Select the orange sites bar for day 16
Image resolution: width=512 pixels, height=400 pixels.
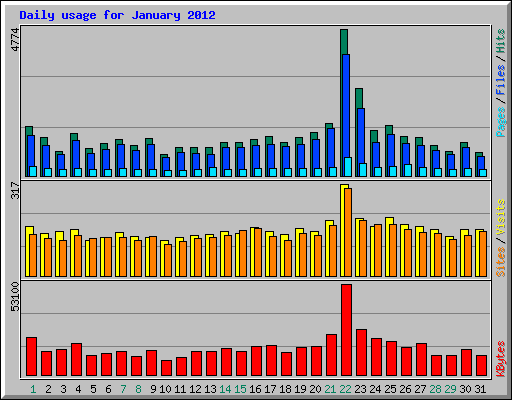click(x=258, y=252)
